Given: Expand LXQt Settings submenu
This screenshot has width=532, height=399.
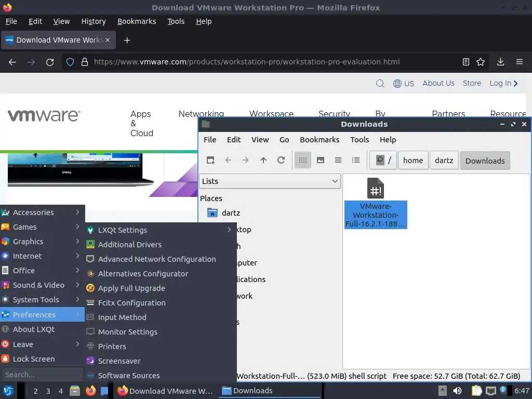Looking at the screenshot, I should pos(161,230).
